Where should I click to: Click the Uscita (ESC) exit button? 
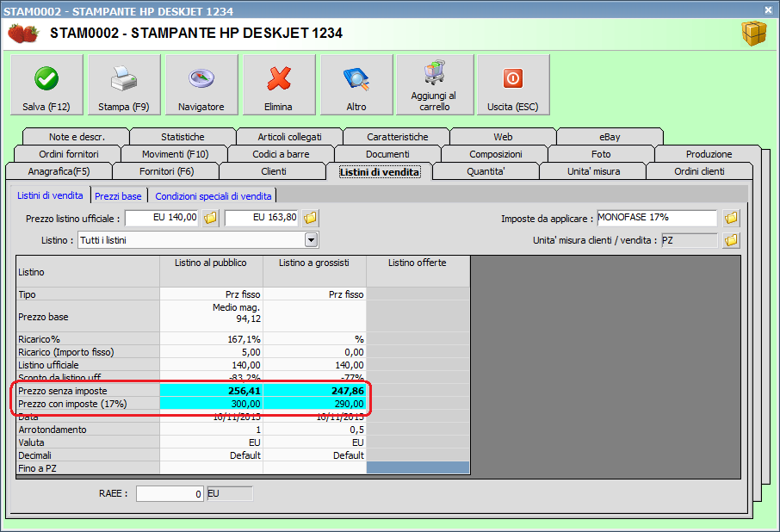tap(513, 85)
